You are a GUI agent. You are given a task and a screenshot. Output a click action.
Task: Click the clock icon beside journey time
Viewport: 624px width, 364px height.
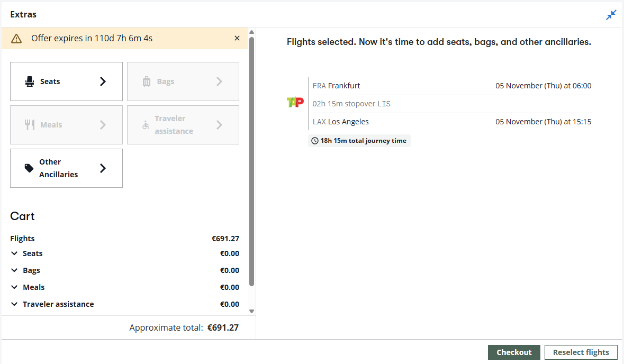(315, 141)
